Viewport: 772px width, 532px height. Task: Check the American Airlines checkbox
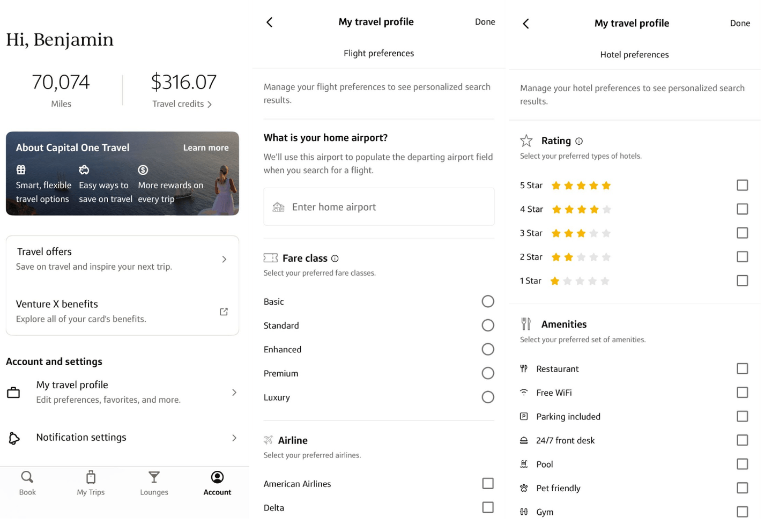click(487, 483)
